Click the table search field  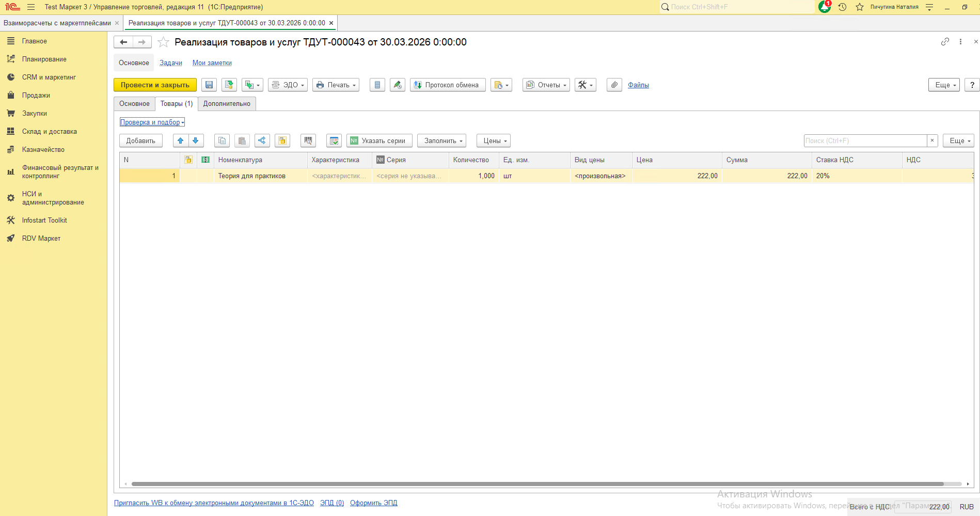(865, 141)
